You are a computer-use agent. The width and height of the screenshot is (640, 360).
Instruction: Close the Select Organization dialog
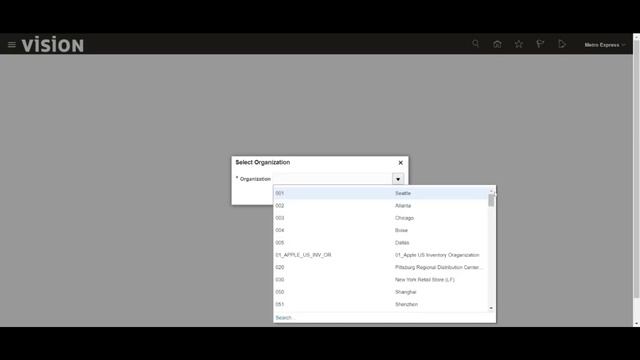coord(400,162)
